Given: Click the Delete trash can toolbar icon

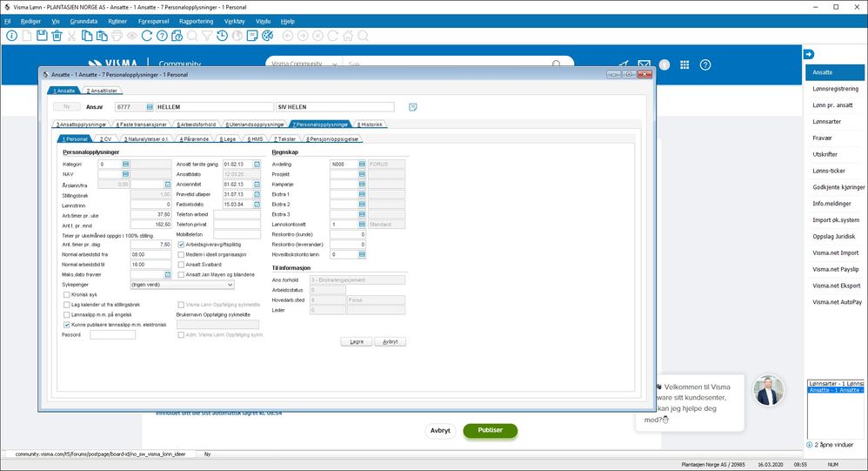Looking at the screenshot, I should click(57, 36).
